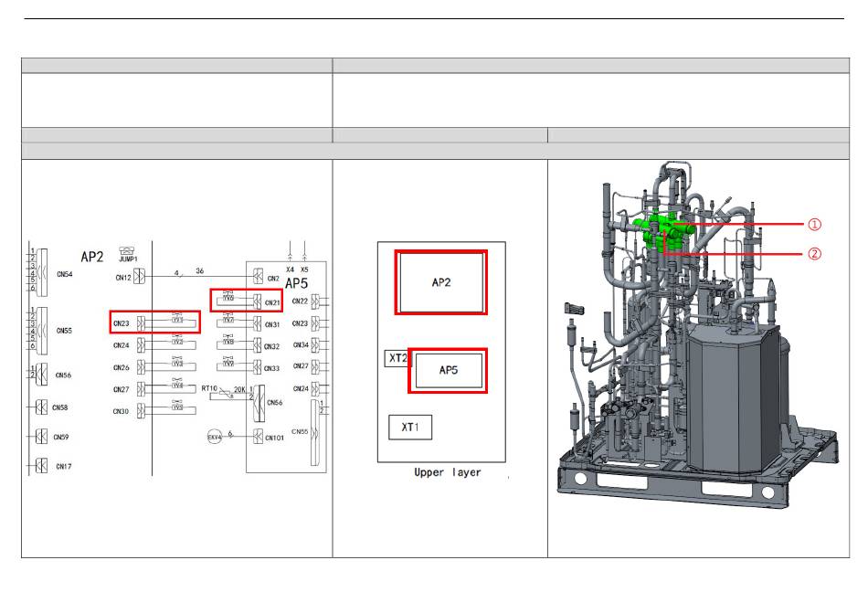Select the YV9 valve symbol wired to CN33
Image resolution: width=868 pixels, height=592 pixels.
(x=228, y=361)
